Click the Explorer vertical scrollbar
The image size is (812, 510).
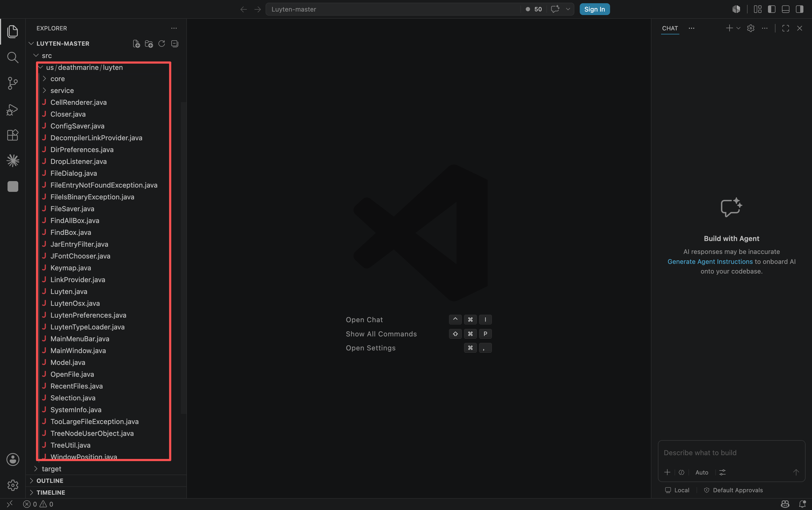tap(183, 258)
